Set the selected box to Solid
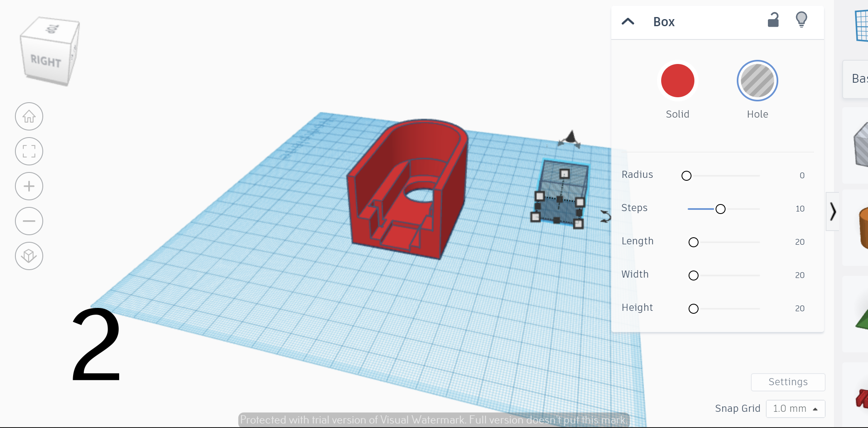The image size is (868, 428). pos(677,81)
